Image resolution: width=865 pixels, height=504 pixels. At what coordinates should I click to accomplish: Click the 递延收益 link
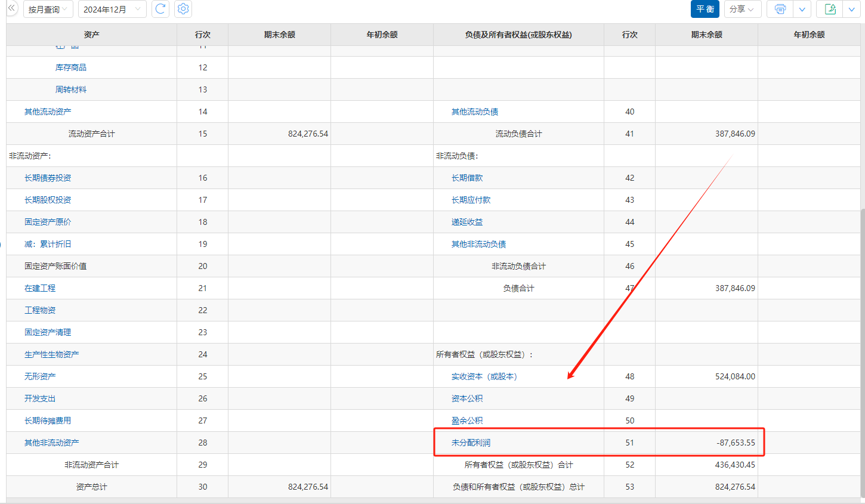click(x=467, y=222)
